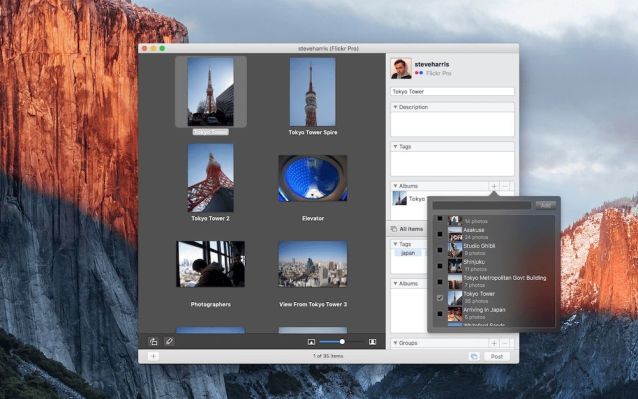Click the small thumbnail size icon
638x399 pixels.
point(311,342)
